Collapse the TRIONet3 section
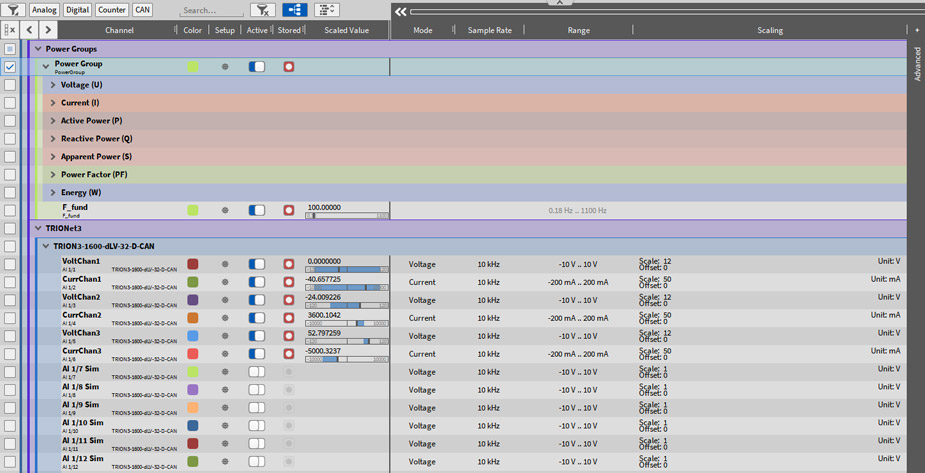 pyautogui.click(x=38, y=229)
